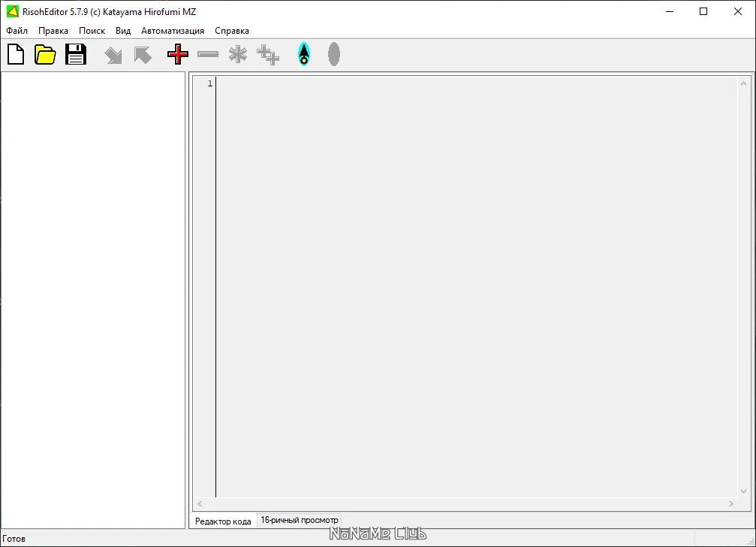Open the Файл menu
Viewport: 756px width, 547px height.
17,31
